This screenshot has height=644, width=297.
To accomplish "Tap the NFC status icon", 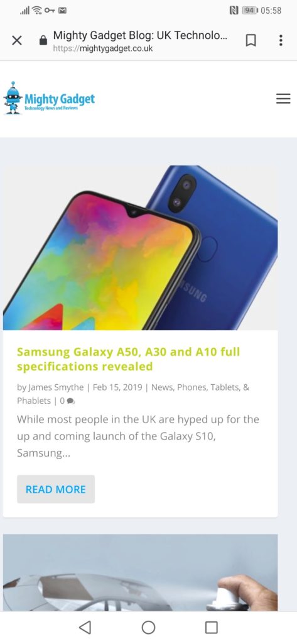I will (234, 10).
